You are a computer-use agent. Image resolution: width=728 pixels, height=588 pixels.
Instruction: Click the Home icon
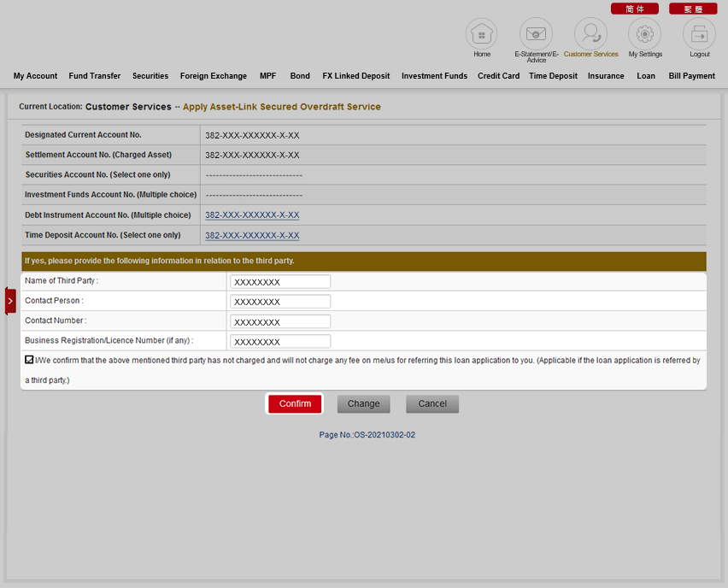tap(481, 34)
